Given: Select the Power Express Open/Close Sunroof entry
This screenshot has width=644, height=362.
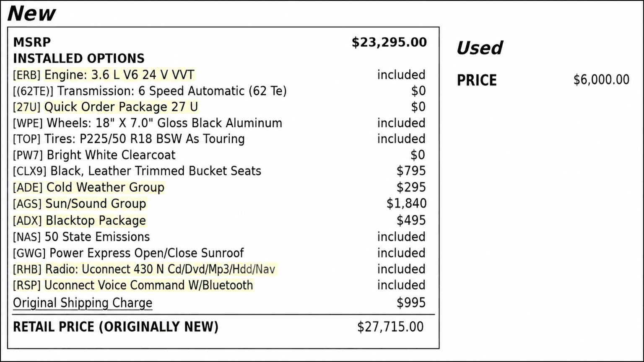Looking at the screenshot, I should 146,253.
